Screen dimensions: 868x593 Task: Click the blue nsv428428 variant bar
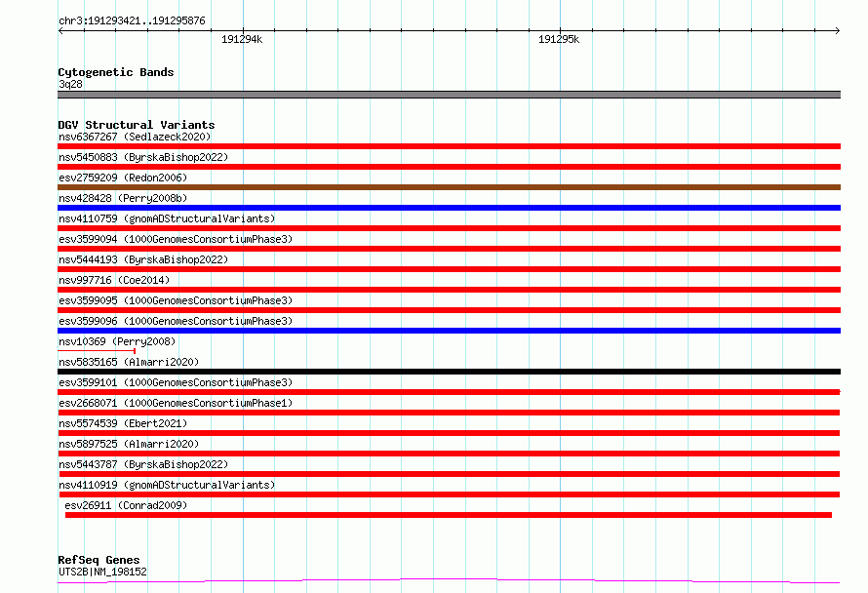[449, 208]
